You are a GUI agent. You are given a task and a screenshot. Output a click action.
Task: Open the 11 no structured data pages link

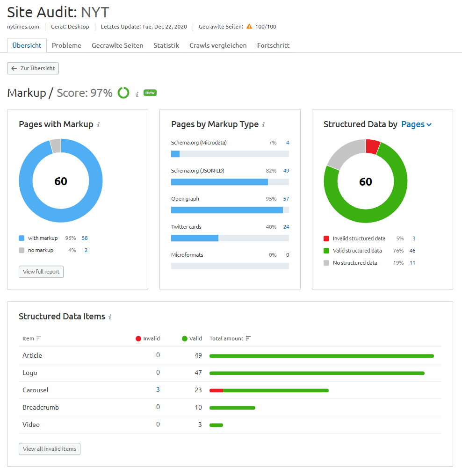coord(412,263)
